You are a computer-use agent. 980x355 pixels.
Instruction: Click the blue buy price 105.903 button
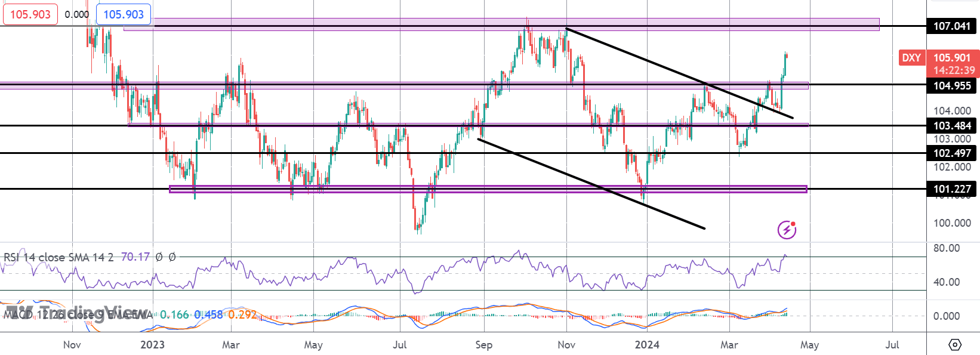coord(124,14)
